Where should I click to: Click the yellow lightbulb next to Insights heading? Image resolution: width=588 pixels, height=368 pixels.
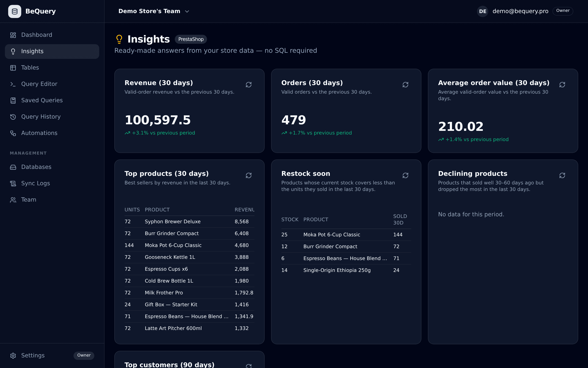tap(119, 39)
